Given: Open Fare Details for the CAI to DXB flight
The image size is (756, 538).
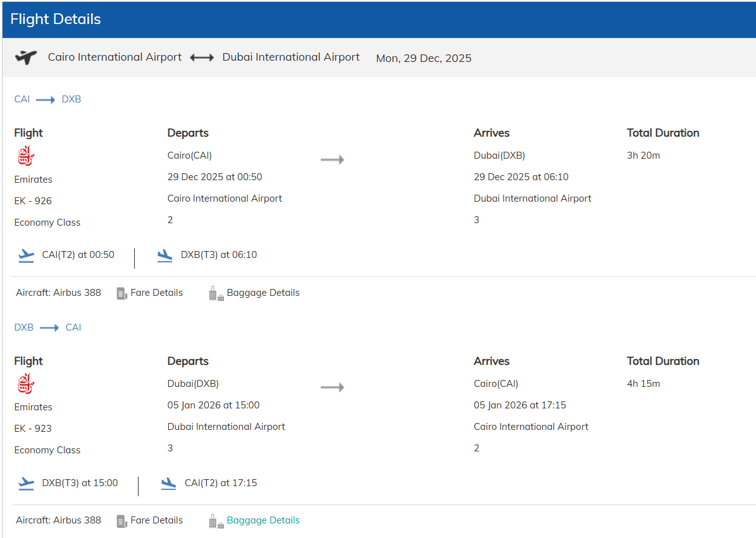Looking at the screenshot, I should tap(156, 293).
